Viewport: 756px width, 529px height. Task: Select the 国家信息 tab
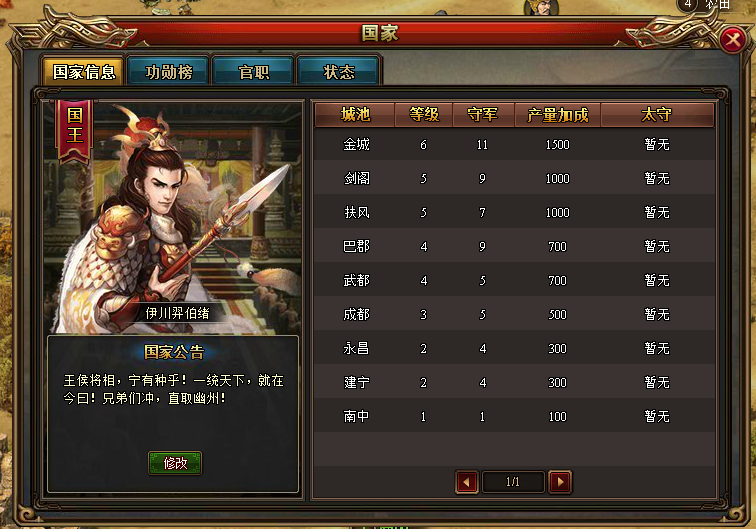click(x=83, y=72)
